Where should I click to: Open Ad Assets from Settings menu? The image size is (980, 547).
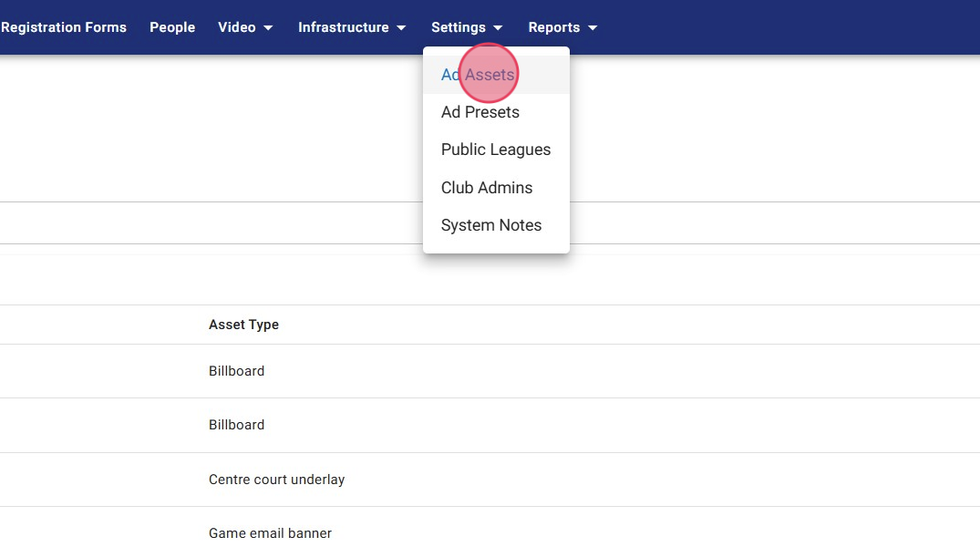[x=496, y=75]
